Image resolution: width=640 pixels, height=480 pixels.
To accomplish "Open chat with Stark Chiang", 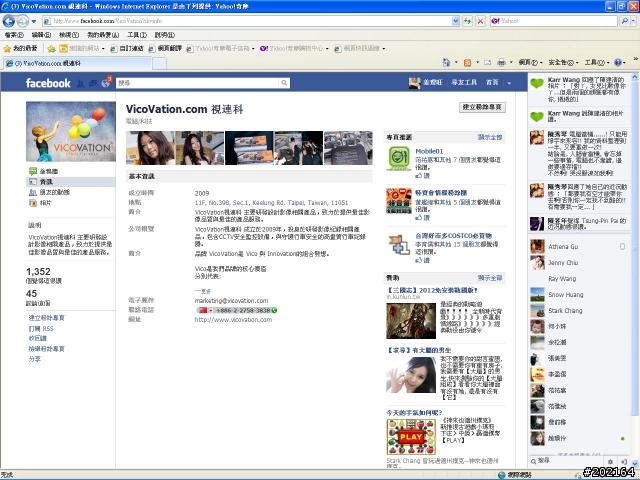I will pos(579,311).
